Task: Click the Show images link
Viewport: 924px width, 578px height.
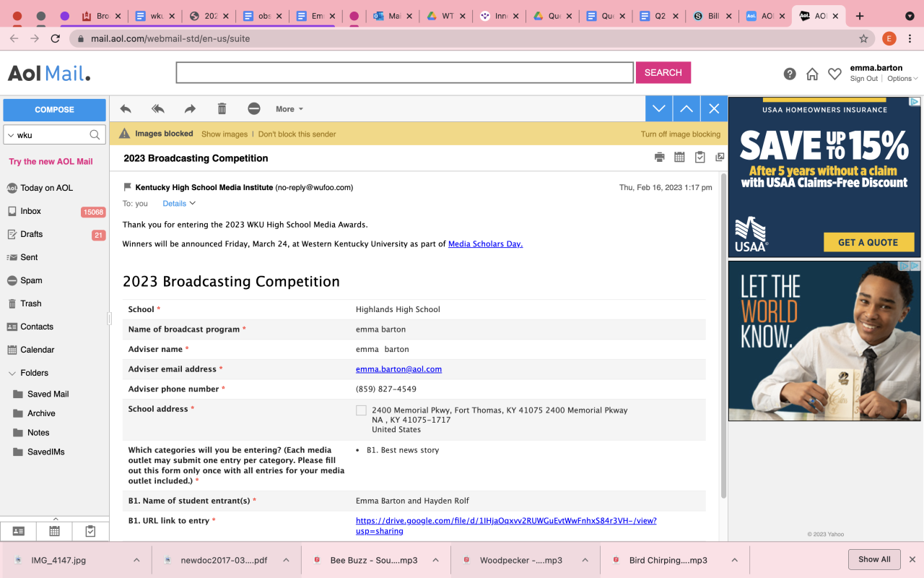Action: 225,134
